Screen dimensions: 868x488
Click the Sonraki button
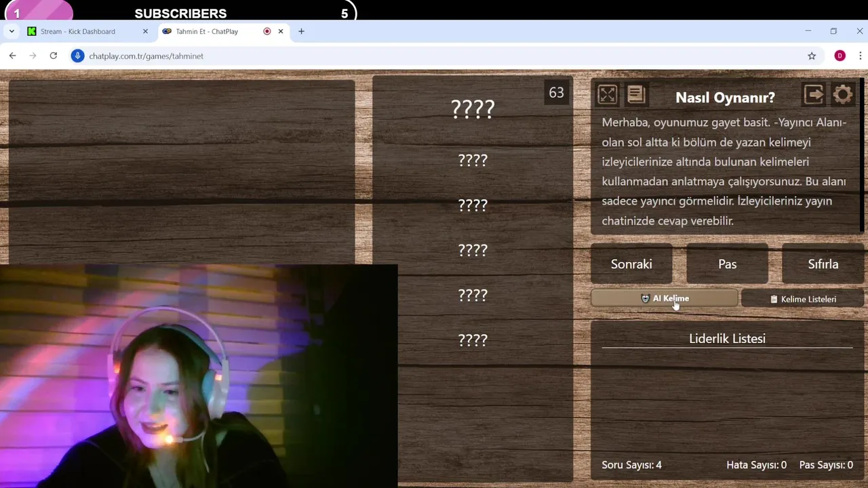point(631,264)
